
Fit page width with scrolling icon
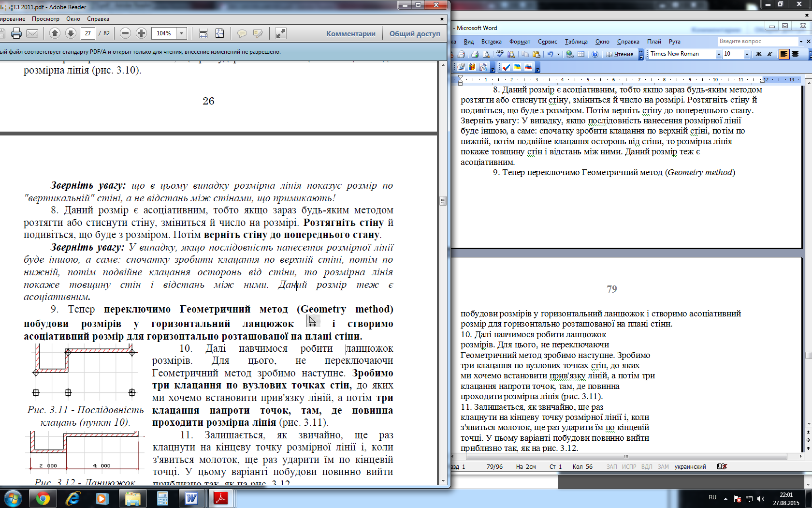203,33
